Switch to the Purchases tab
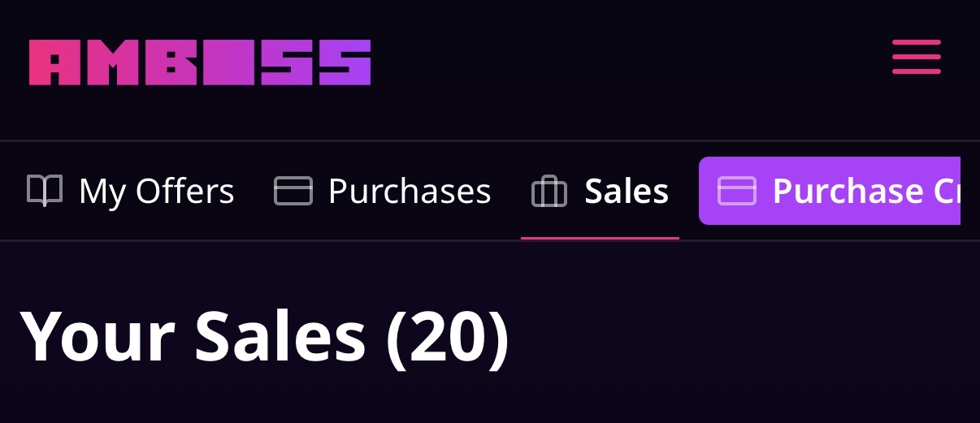The image size is (980, 423). pos(409,191)
